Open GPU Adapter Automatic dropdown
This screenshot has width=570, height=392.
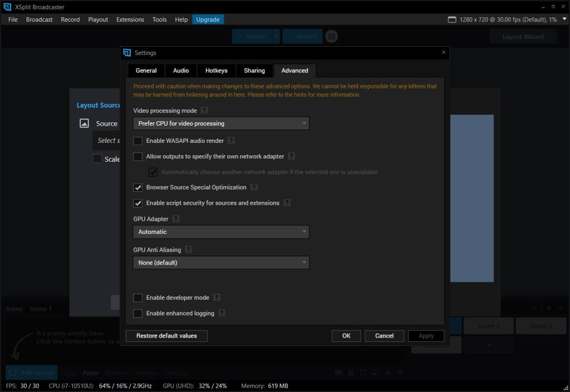point(221,231)
